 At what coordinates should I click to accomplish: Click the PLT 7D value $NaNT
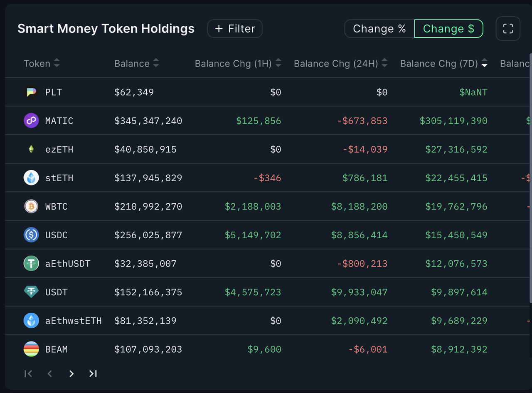coord(473,92)
